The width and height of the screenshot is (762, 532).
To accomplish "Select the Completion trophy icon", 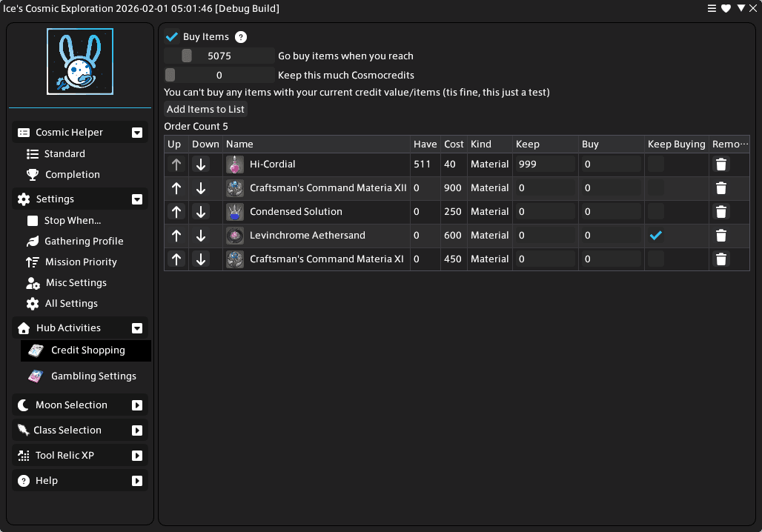I will click(33, 174).
